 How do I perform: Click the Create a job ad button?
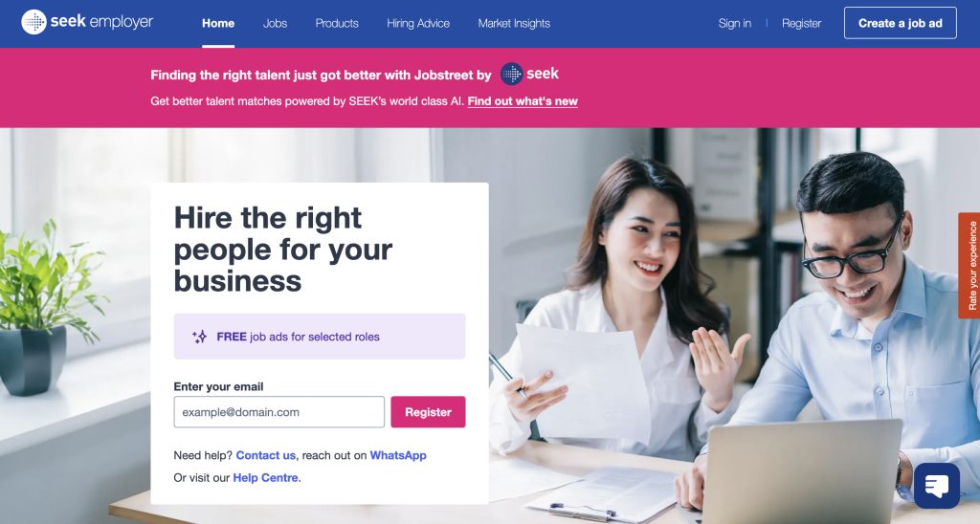[900, 23]
